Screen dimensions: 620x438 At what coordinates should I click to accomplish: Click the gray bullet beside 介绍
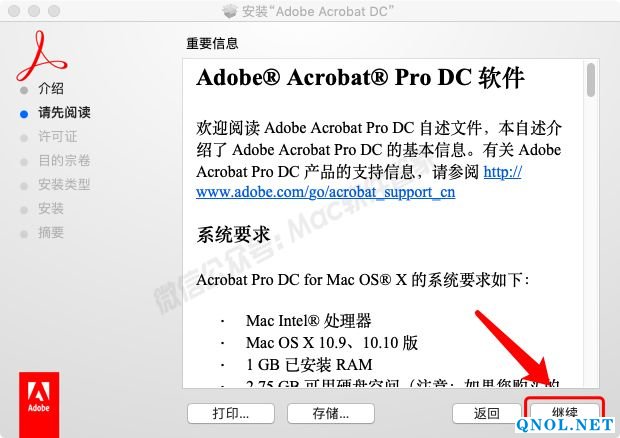point(24,90)
